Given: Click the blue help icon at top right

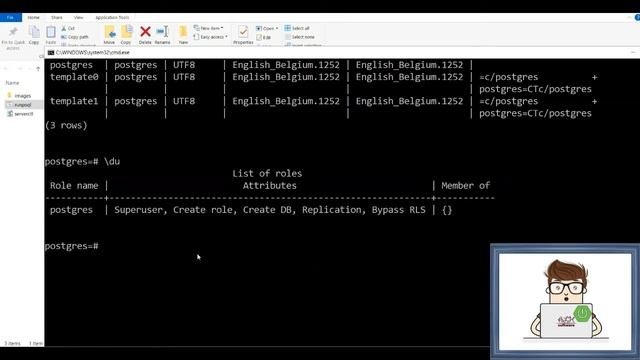Looking at the screenshot, I should tap(637, 17).
